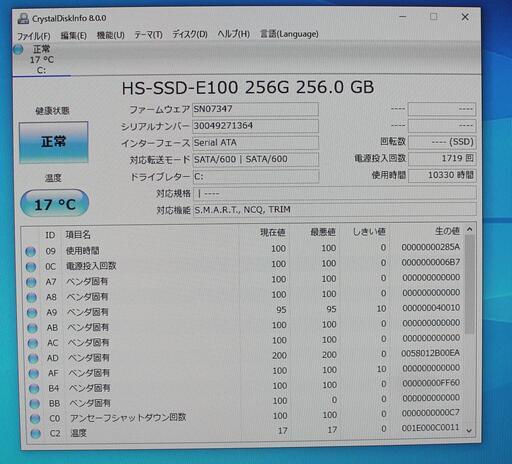Click raw value 001E000C0011
The height and width of the screenshot is (464, 512).
(431, 427)
